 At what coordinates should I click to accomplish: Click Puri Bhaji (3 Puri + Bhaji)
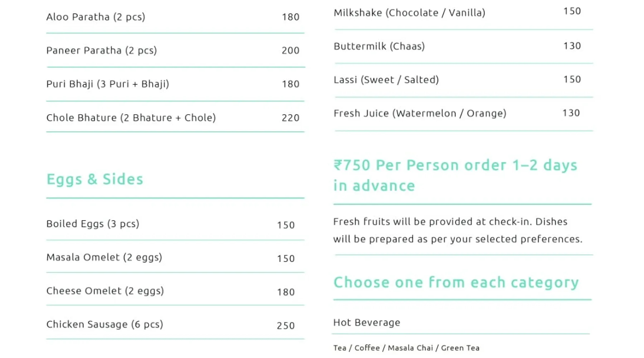pos(108,84)
